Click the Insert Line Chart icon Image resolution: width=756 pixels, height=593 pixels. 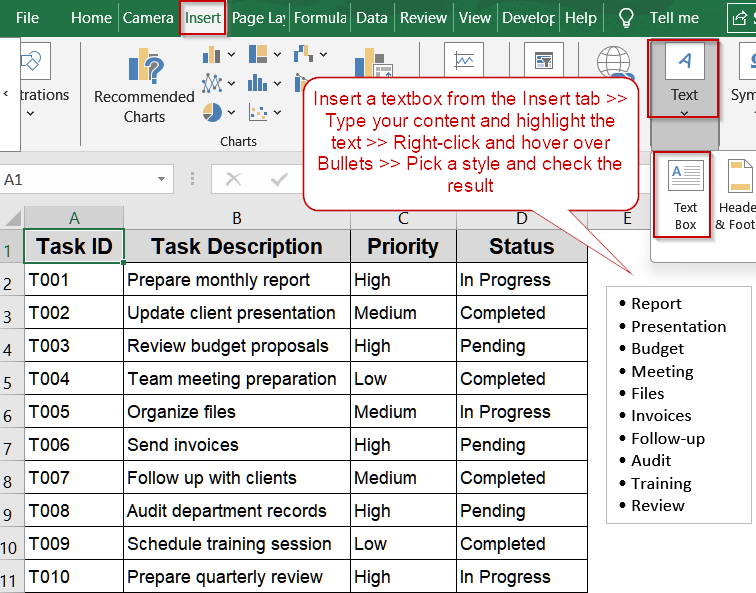[x=211, y=83]
